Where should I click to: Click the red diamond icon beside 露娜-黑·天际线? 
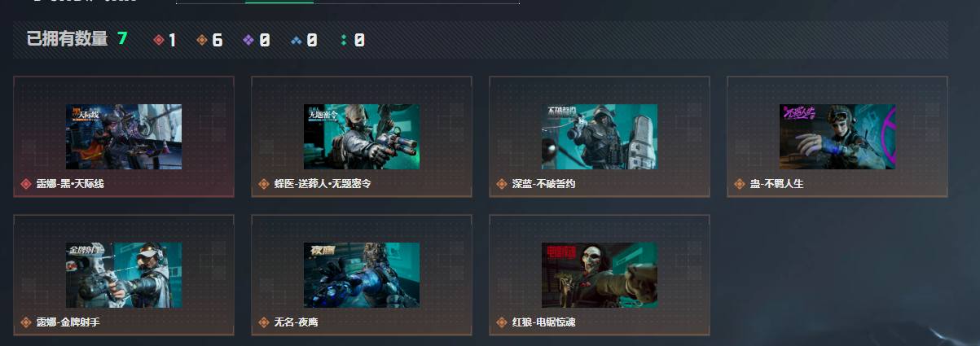tap(26, 184)
